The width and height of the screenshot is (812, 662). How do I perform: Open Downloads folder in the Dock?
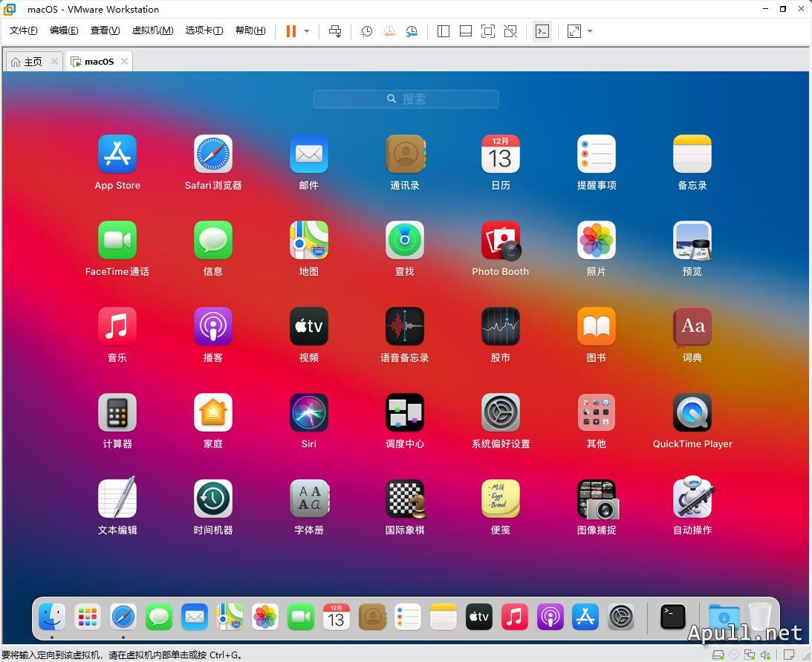click(x=724, y=617)
